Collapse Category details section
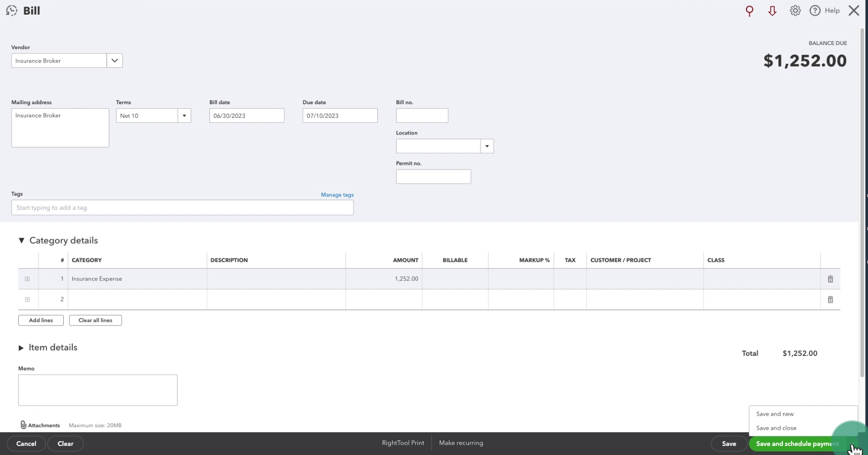Screen dimensions: 868x455 pos(21,241)
